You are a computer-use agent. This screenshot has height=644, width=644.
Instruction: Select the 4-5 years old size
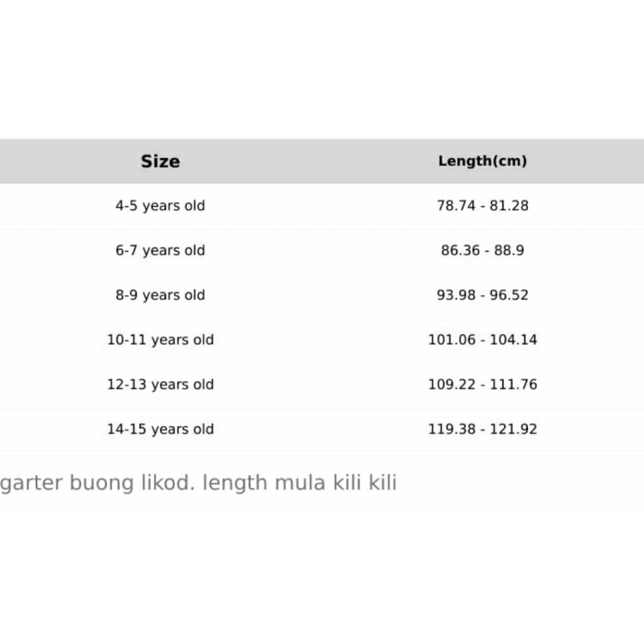tap(160, 206)
